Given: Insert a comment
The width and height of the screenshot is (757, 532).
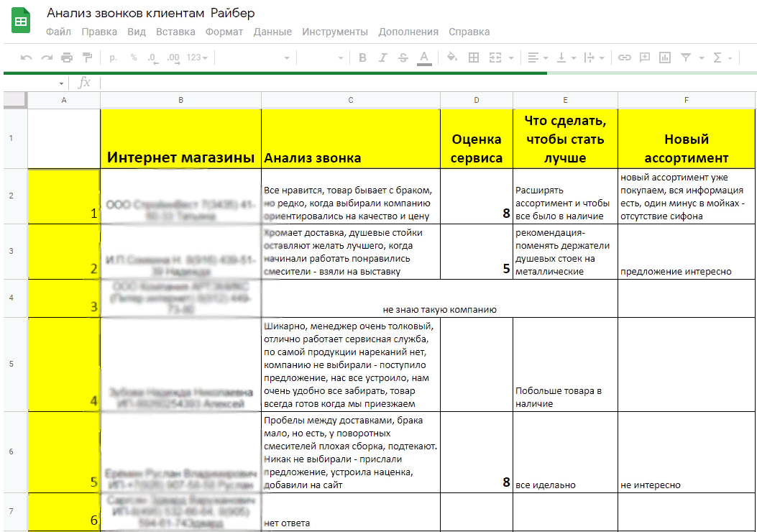Looking at the screenshot, I should point(645,58).
